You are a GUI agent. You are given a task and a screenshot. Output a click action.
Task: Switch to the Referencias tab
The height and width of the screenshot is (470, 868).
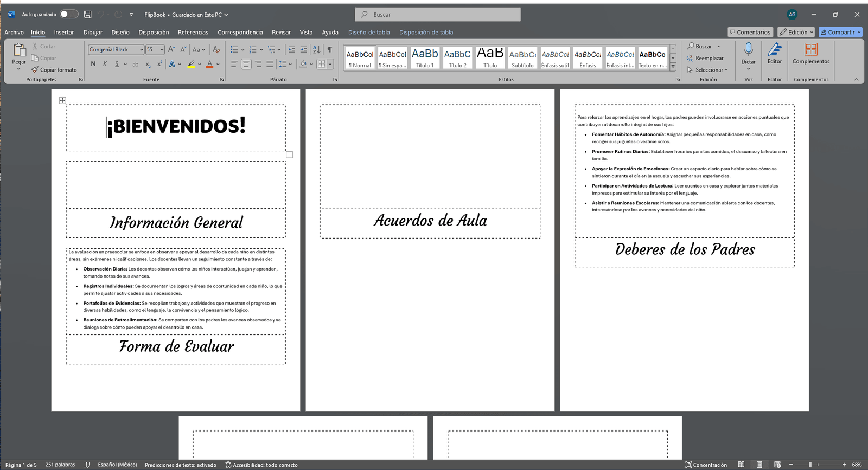pyautogui.click(x=193, y=32)
